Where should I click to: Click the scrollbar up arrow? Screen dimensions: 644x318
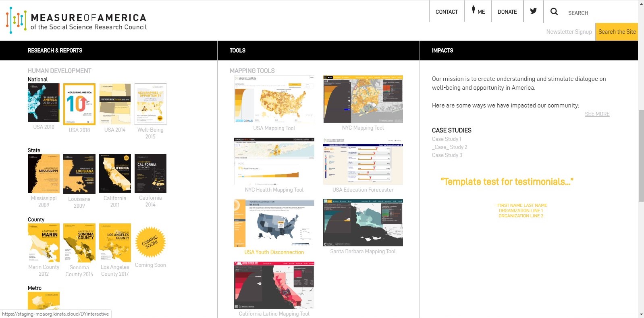[641, 4]
